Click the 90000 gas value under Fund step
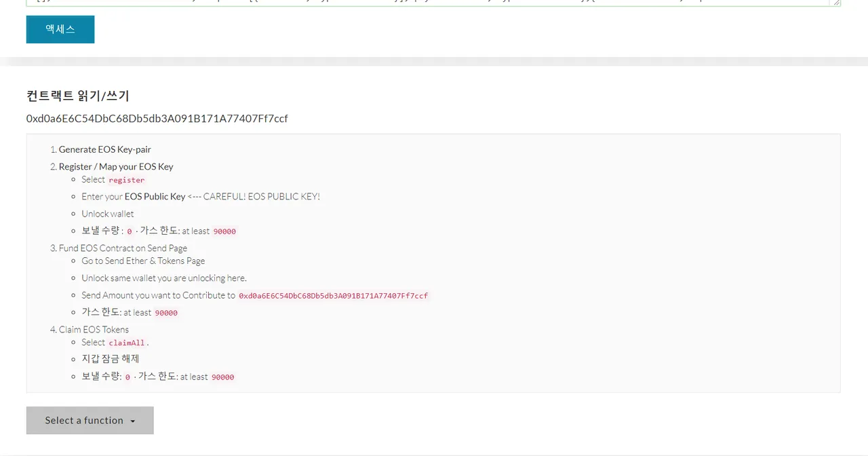This screenshot has width=868, height=456. coord(166,313)
